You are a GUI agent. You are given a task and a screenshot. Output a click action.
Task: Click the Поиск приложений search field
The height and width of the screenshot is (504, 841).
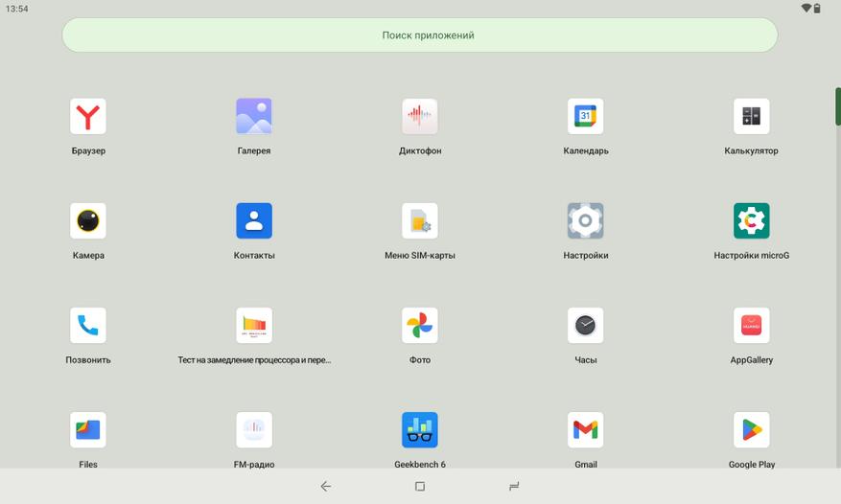[420, 35]
